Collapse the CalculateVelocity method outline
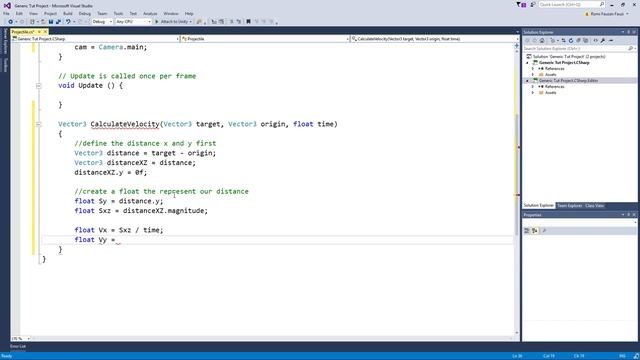The width and height of the screenshot is (640, 360). tap(38, 124)
